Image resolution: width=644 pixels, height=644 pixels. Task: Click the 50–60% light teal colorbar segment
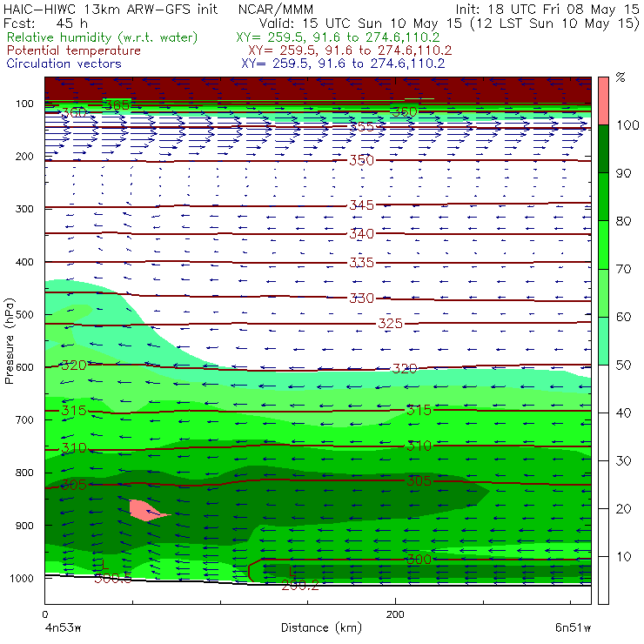coord(603,340)
